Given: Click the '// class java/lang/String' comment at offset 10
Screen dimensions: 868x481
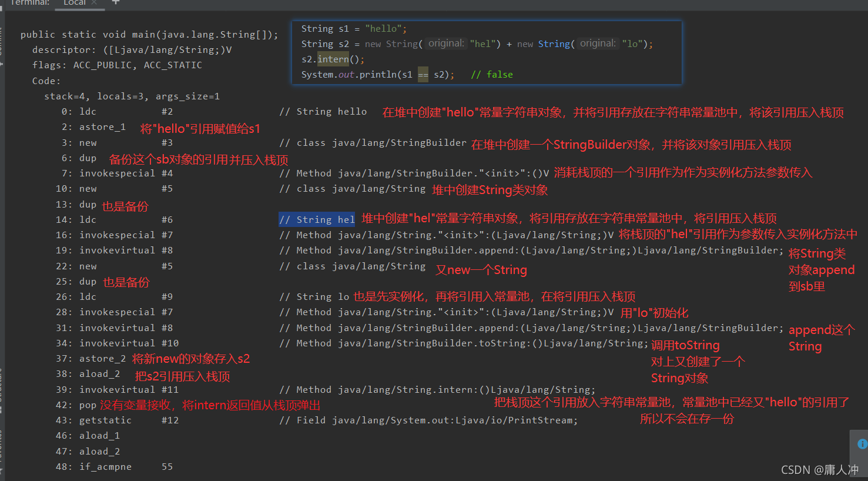Looking at the screenshot, I should click(x=352, y=189).
